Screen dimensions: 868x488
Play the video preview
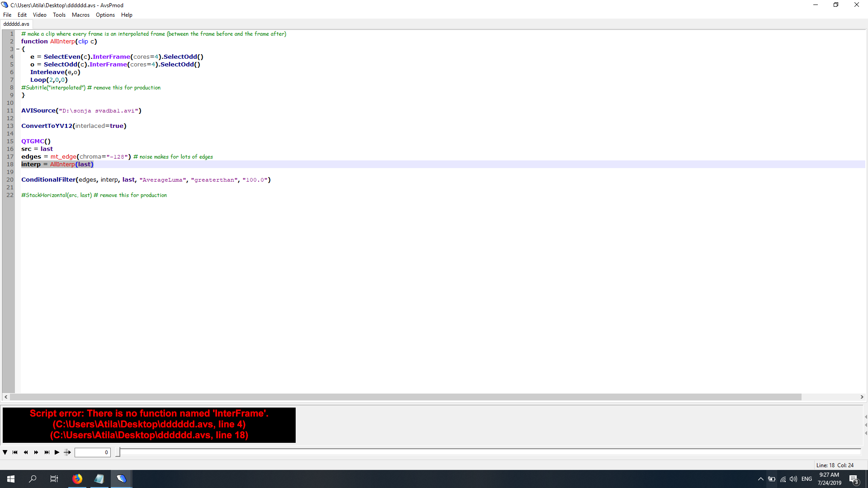(57, 452)
